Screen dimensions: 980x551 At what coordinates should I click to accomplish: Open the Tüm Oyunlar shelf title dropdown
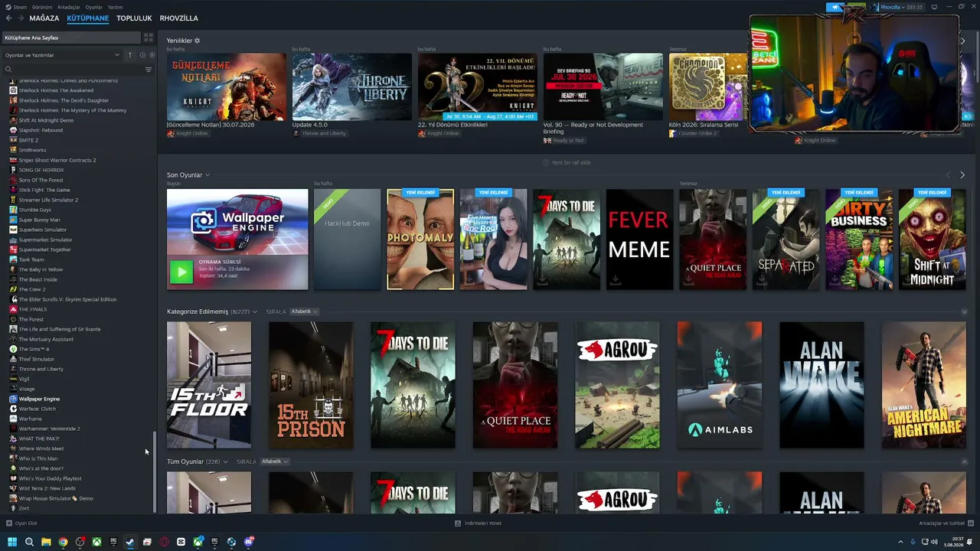227,462
